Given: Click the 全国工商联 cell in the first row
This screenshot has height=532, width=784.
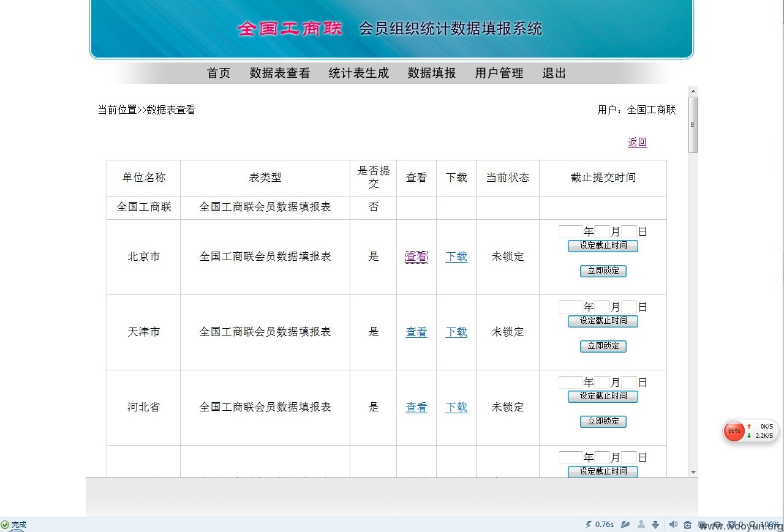Looking at the screenshot, I should tap(144, 207).
